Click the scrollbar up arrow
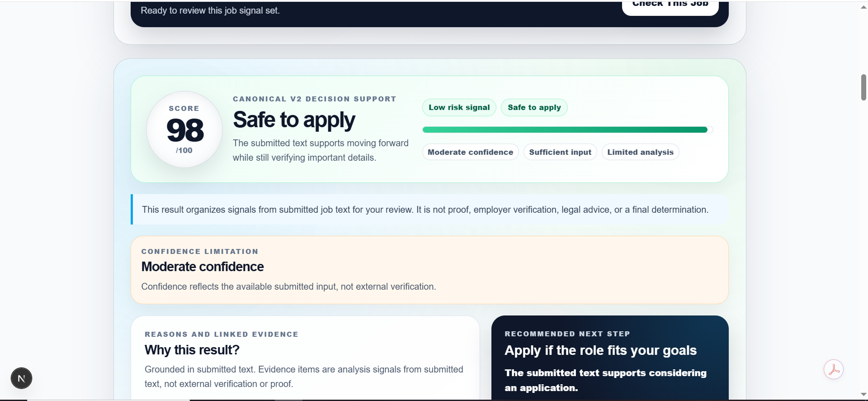 click(863, 6)
